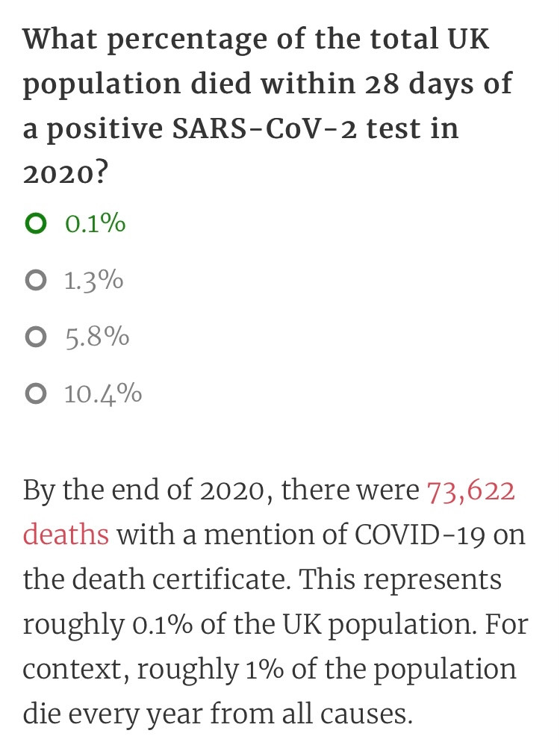Click the green 0.1% answer label

[x=96, y=224]
